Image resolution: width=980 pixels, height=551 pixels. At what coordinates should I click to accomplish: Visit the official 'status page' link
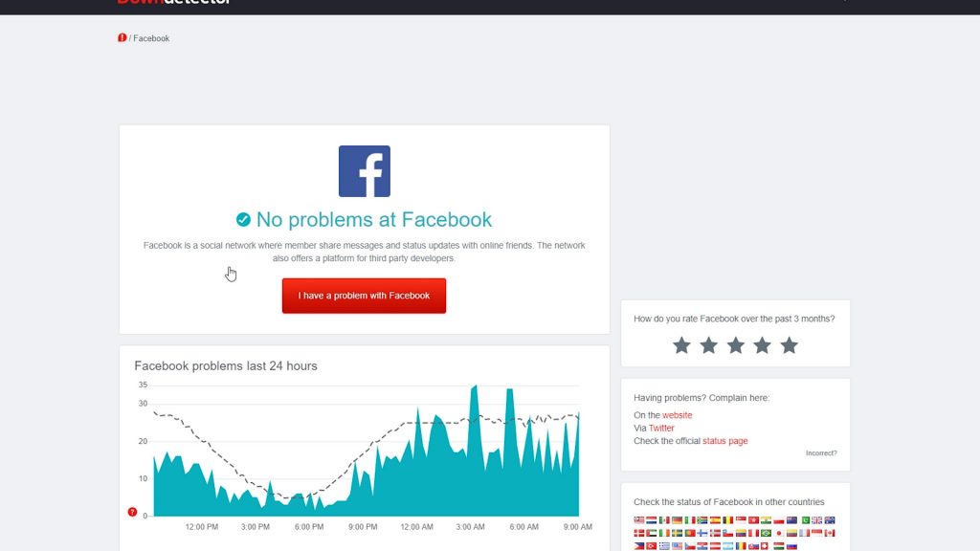pyautogui.click(x=725, y=441)
